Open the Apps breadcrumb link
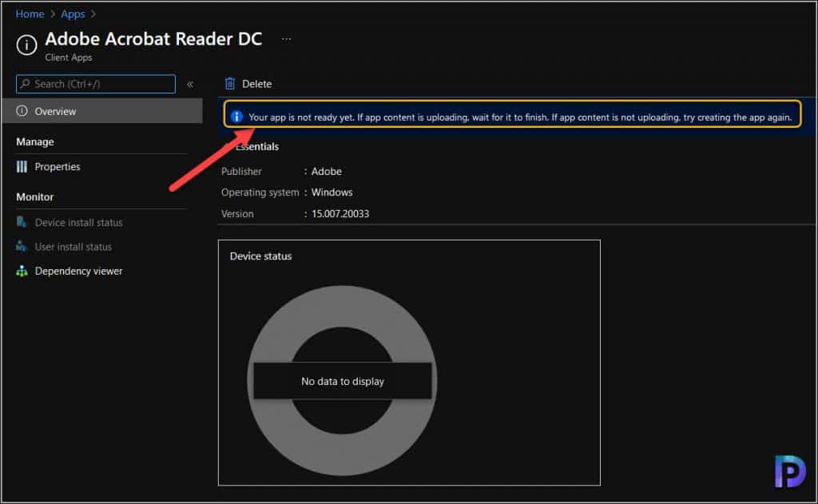This screenshot has width=818, height=504. 73,14
